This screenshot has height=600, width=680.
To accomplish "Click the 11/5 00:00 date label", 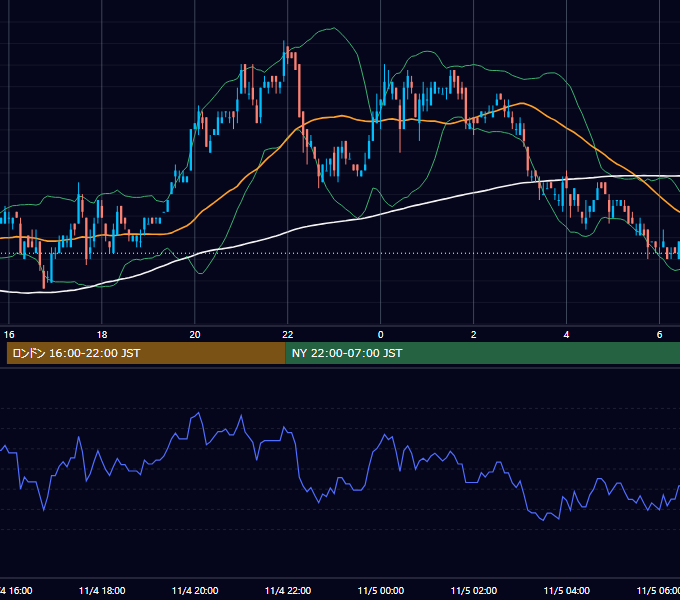I will click(x=381, y=590).
